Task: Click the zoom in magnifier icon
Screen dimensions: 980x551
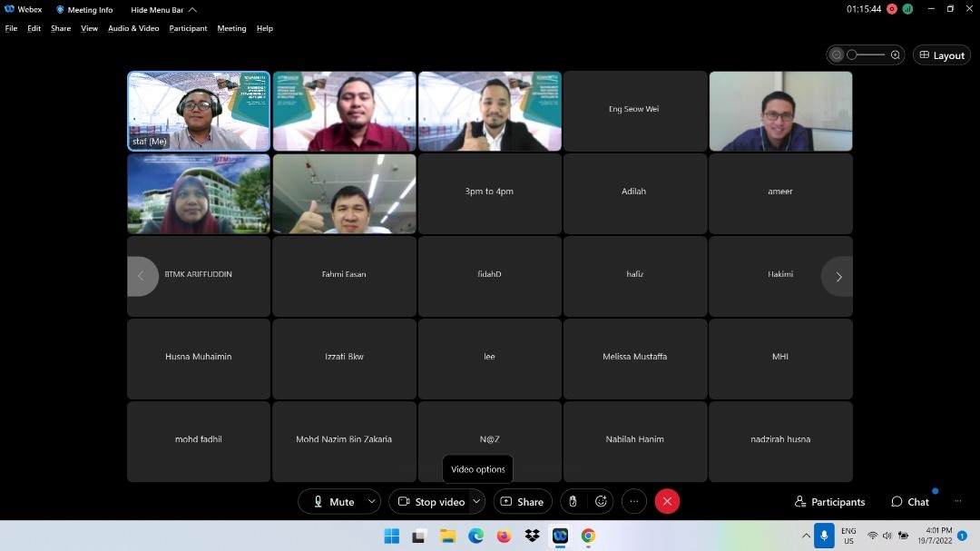Action: [x=896, y=55]
